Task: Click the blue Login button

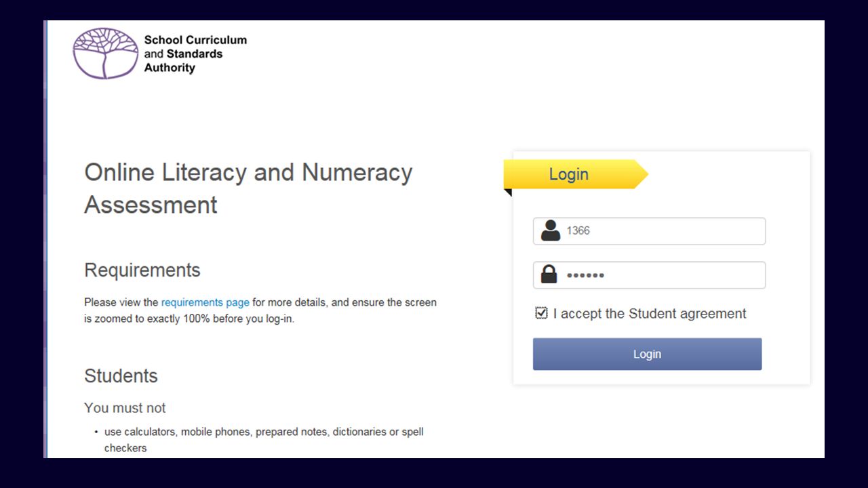Action: pos(647,354)
